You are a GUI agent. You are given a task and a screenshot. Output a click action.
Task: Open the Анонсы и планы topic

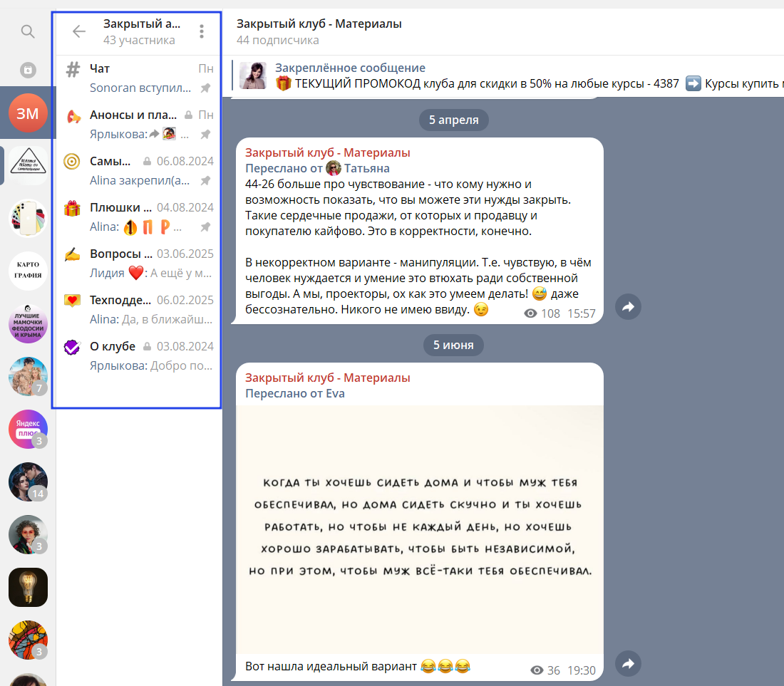(138, 125)
